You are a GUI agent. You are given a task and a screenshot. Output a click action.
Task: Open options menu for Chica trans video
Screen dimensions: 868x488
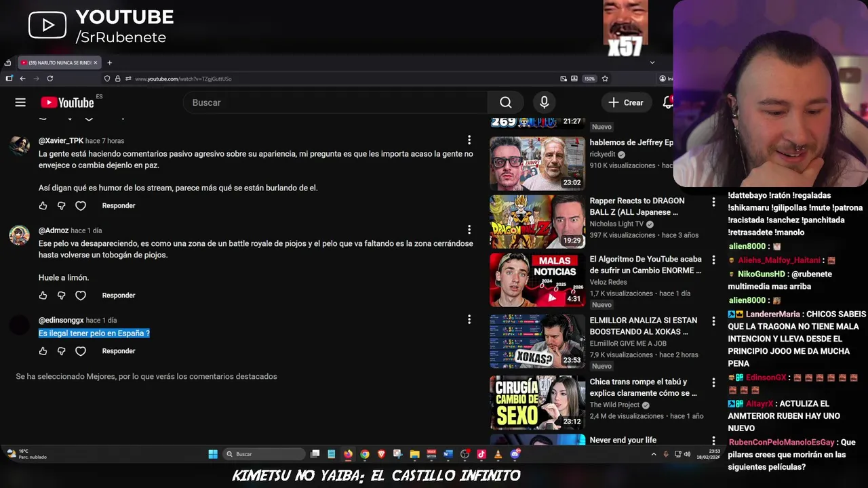click(713, 383)
